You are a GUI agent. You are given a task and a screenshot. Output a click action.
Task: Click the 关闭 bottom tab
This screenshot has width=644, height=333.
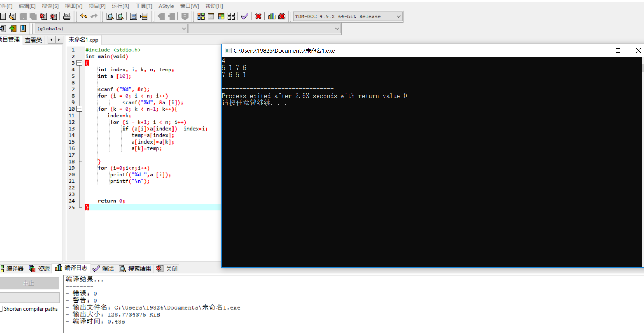[167, 269]
